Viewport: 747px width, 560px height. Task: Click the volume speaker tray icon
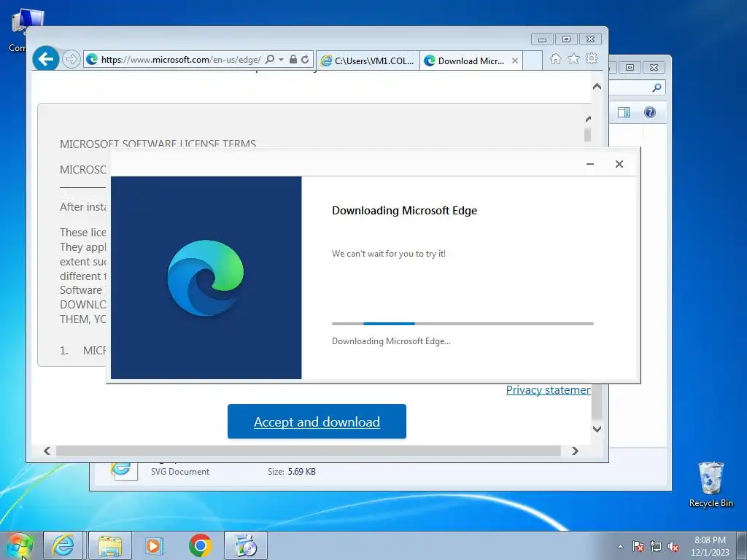[673, 546]
